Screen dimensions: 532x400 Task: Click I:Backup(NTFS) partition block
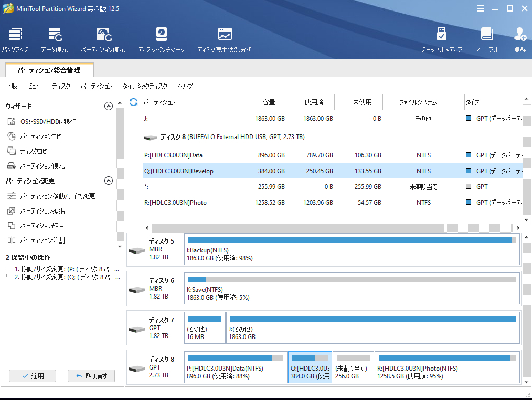pyautogui.click(x=352, y=249)
